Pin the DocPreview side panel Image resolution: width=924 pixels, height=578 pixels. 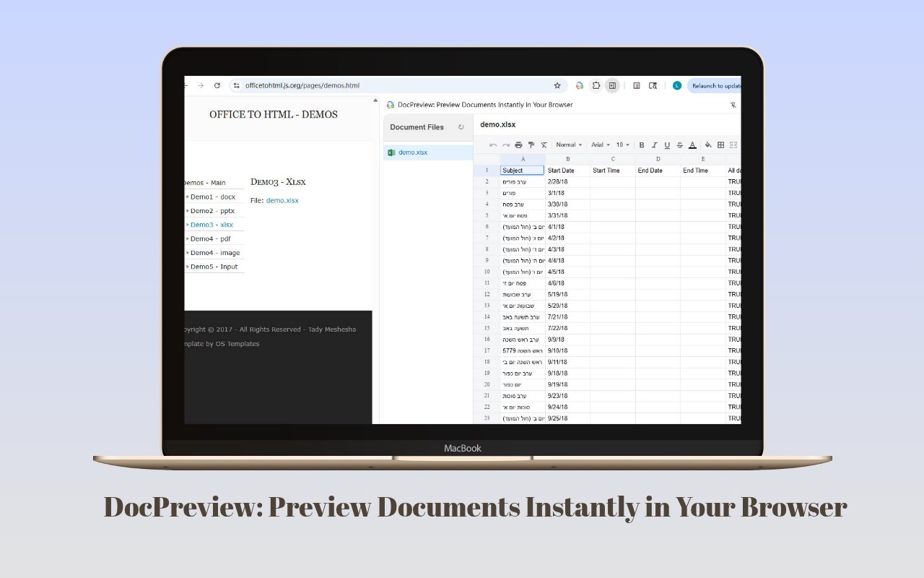click(733, 105)
